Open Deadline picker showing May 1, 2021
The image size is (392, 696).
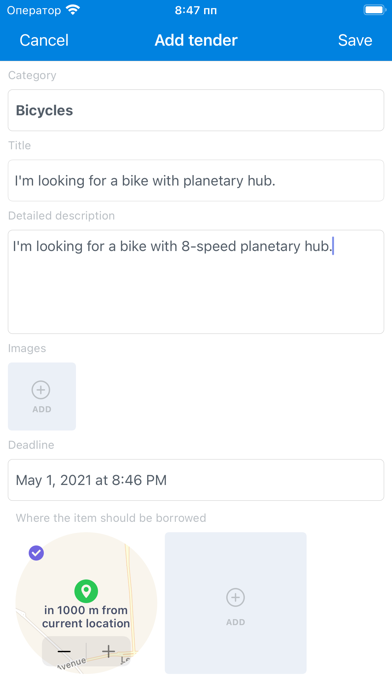(196, 480)
